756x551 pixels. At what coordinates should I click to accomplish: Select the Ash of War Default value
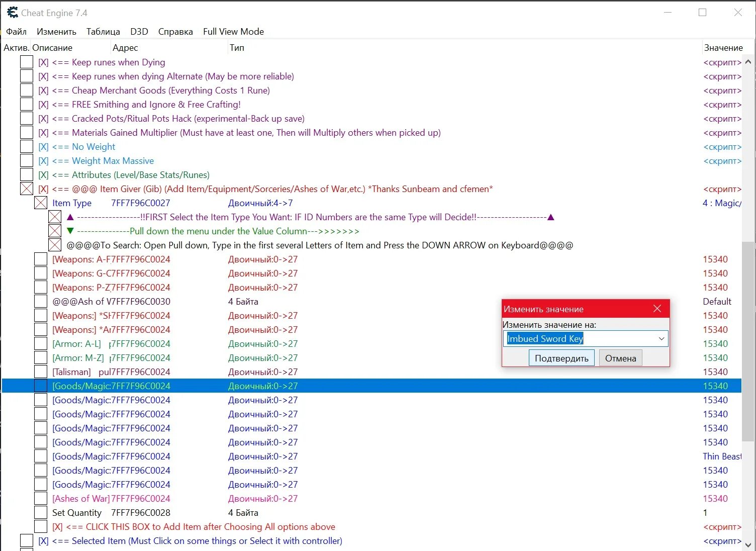click(717, 302)
